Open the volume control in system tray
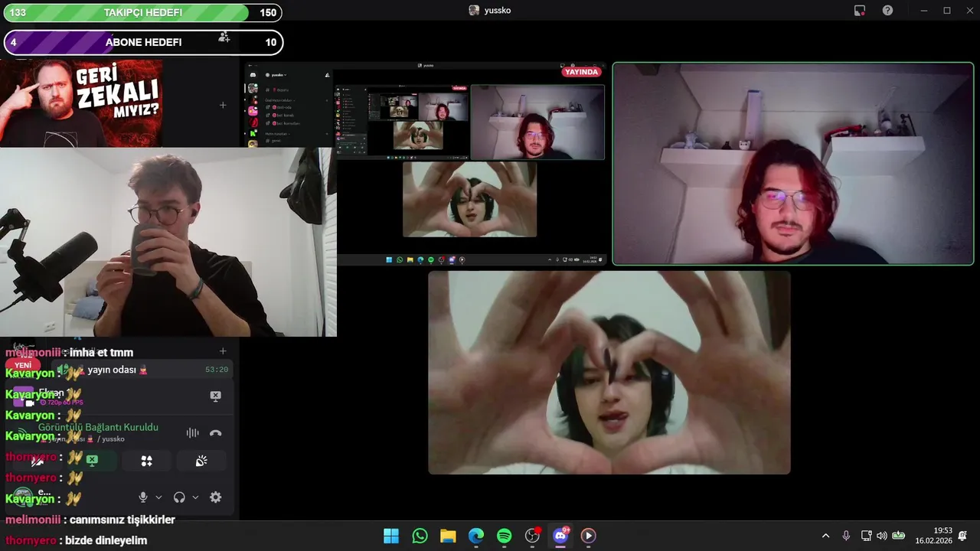980x551 pixels. coord(881,536)
